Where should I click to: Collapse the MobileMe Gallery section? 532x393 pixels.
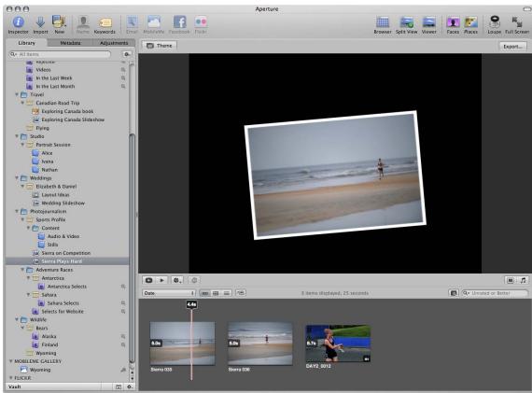(11, 361)
